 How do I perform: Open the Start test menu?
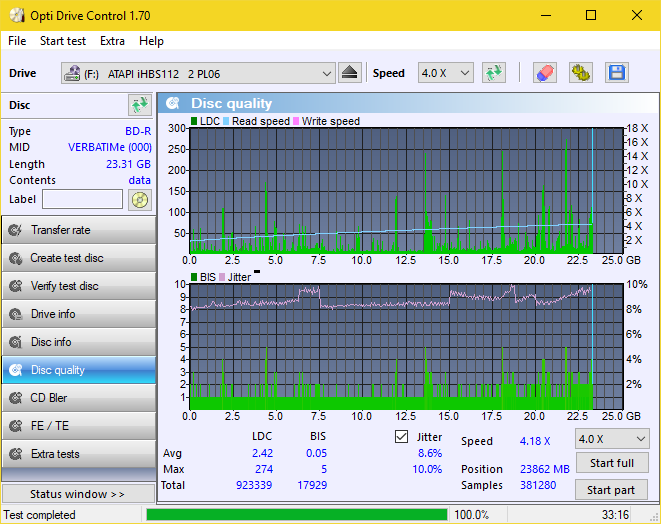tap(63, 41)
